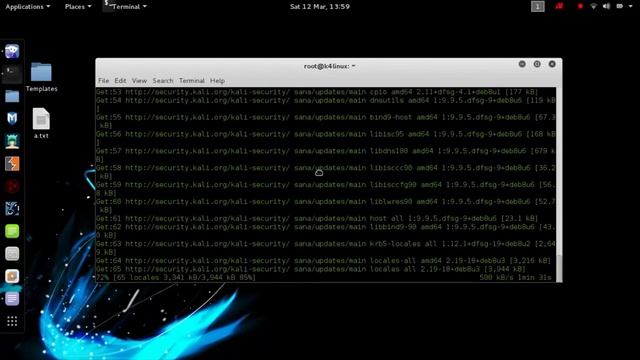This screenshot has height=360, width=640.
Task: Click the Get:57 libdns100 package line
Action: tap(326, 155)
